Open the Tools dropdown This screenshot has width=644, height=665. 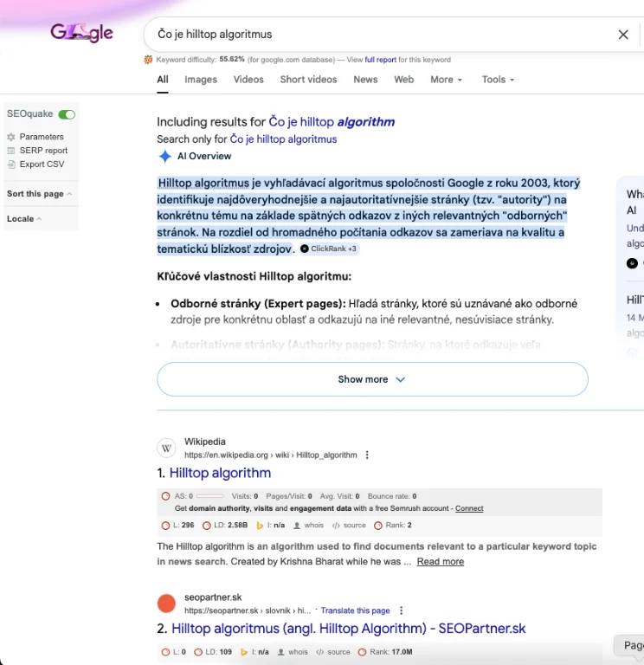click(498, 80)
